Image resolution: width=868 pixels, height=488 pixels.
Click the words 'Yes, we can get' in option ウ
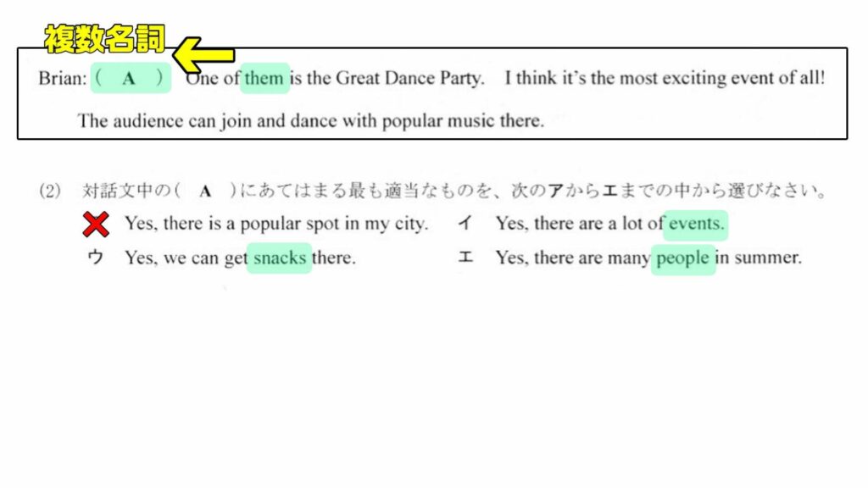(x=186, y=258)
